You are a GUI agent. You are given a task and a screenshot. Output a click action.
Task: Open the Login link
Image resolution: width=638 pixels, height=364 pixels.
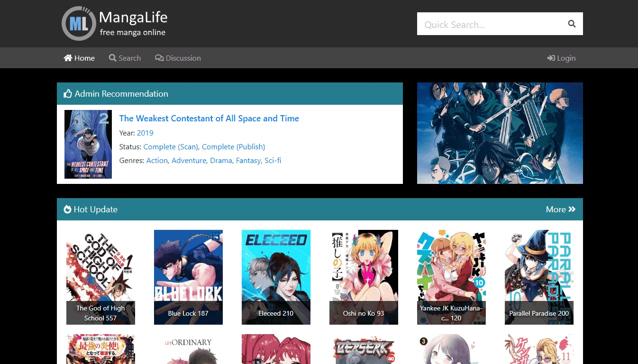click(x=561, y=58)
